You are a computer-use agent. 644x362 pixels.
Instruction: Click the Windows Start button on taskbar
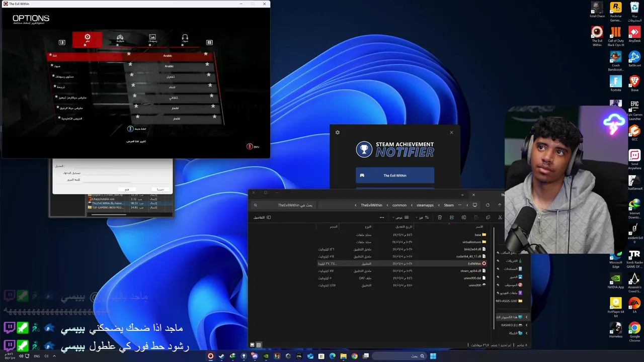[x=433, y=356]
